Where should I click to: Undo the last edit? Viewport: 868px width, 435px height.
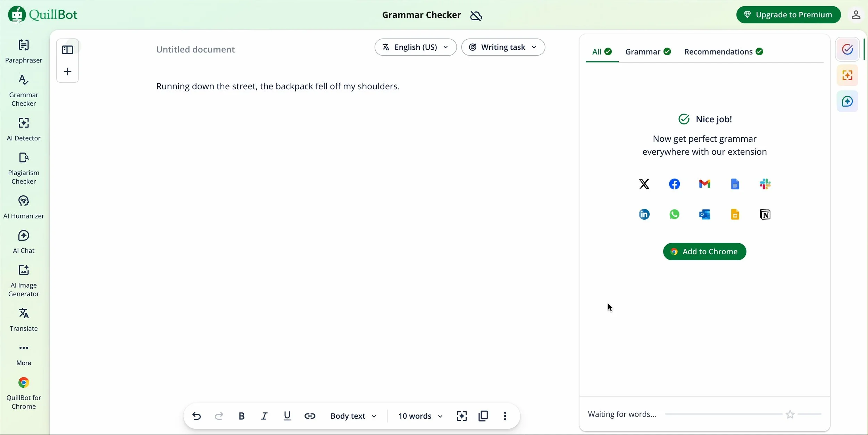197,416
